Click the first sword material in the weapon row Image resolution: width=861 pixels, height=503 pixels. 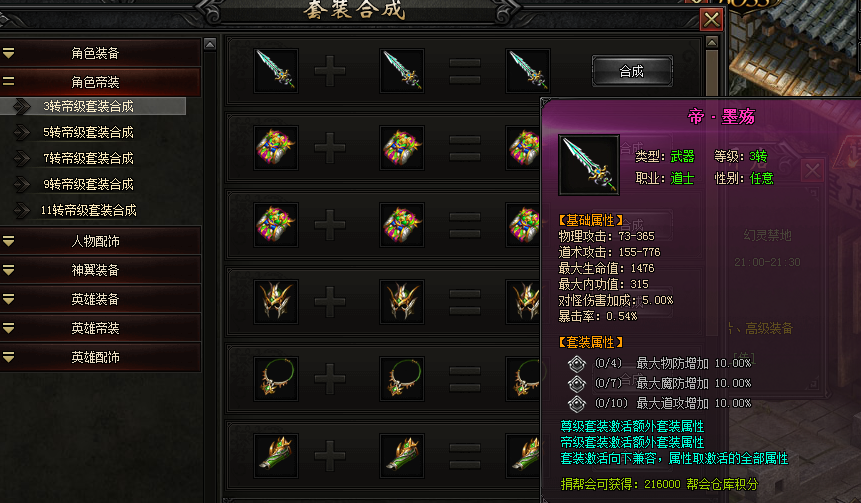[x=276, y=70]
